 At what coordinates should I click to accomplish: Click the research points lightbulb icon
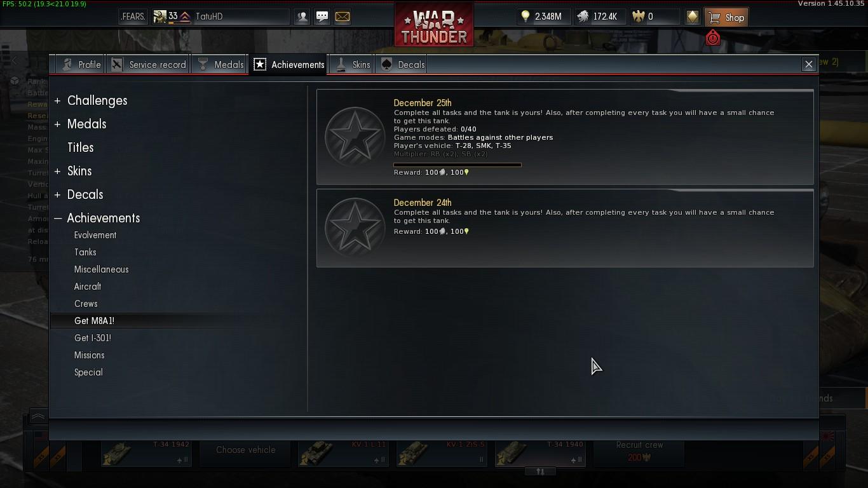coord(526,17)
